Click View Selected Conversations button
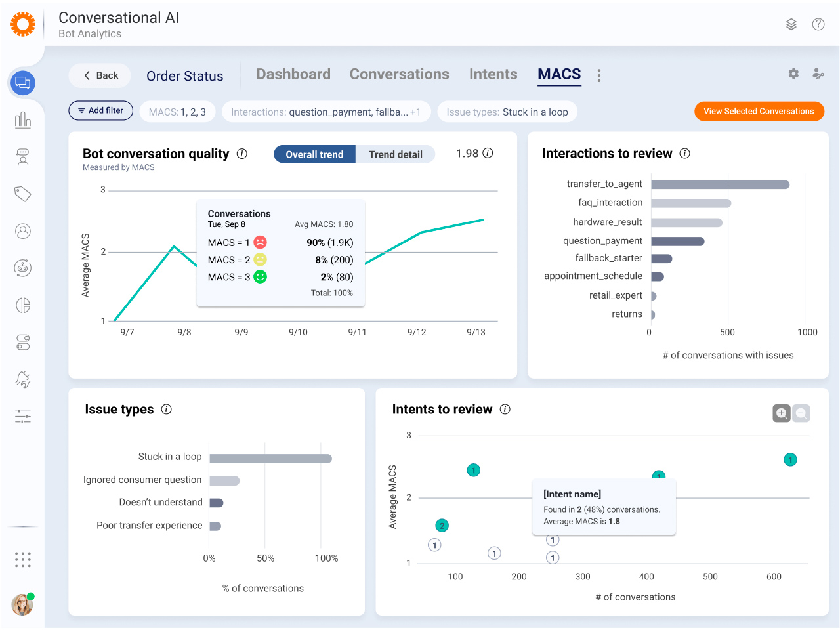The height and width of the screenshot is (630, 840). 759,112
